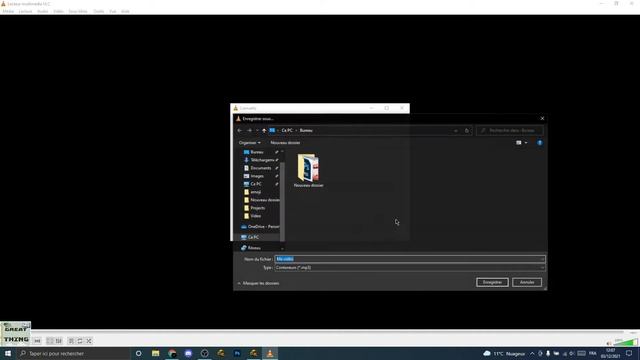Viewport: 640px width, 360px height.
Task: Open Discord from the taskbar
Action: click(188, 353)
